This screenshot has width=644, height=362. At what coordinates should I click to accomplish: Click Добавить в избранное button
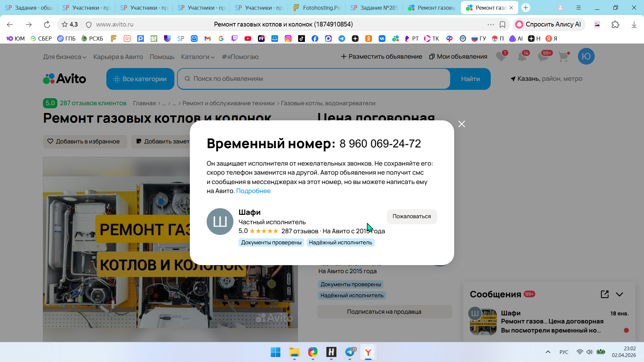click(85, 142)
